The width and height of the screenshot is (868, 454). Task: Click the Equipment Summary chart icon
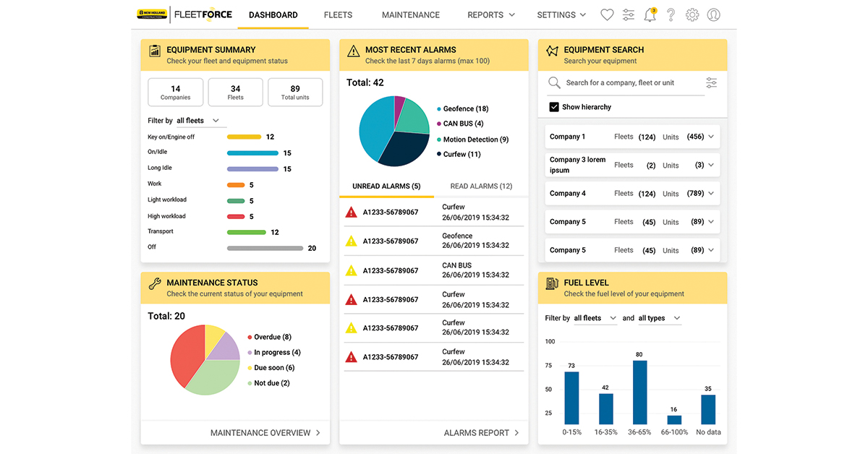[155, 51]
